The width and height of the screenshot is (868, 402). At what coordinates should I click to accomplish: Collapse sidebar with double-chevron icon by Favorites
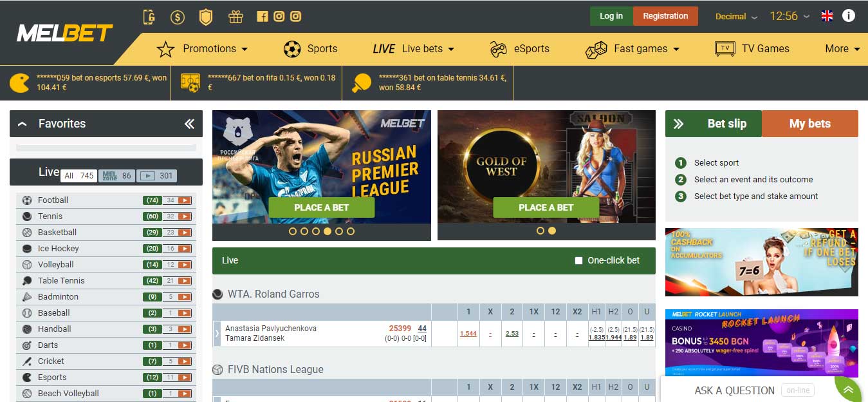(189, 124)
